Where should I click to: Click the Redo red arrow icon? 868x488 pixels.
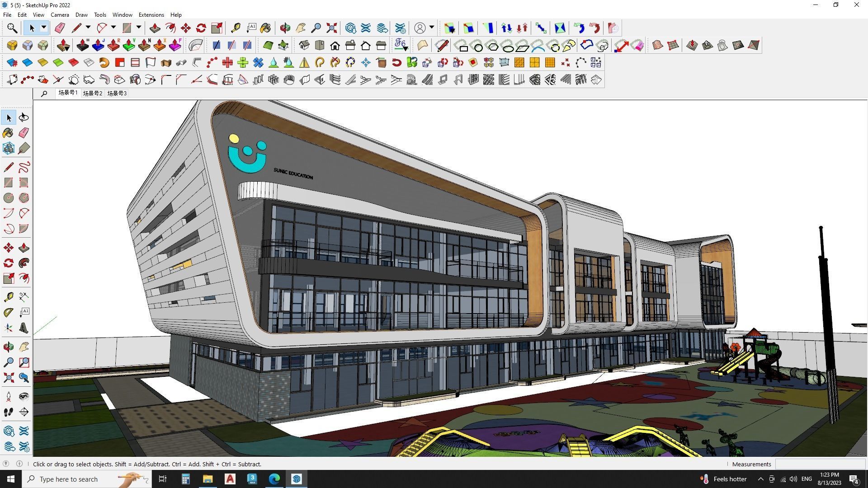point(594,28)
